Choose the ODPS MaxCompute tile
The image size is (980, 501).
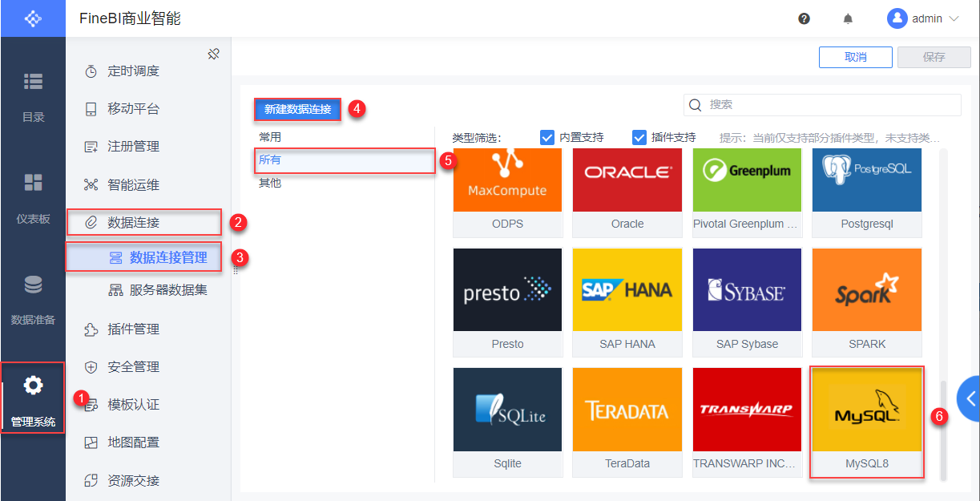coord(508,192)
